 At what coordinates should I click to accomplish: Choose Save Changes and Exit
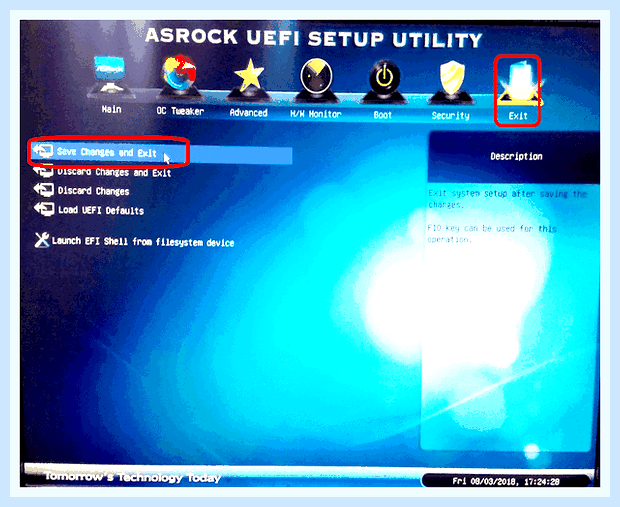(x=162, y=152)
